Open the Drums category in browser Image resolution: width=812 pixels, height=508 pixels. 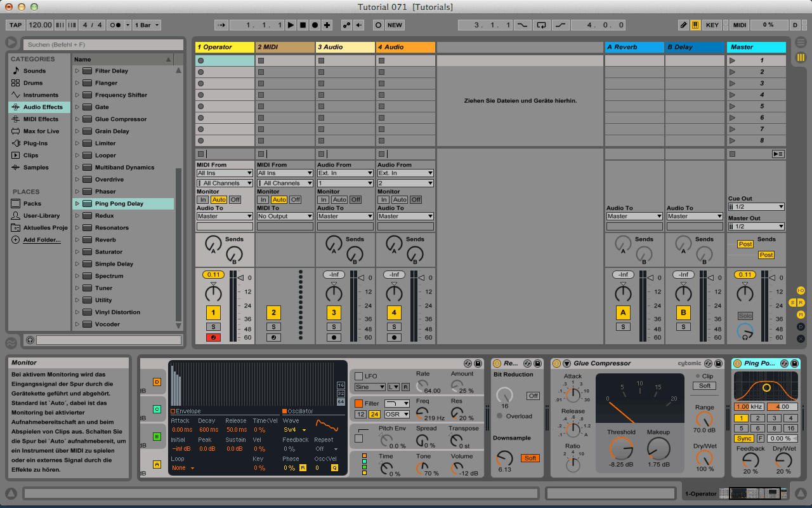pyautogui.click(x=33, y=83)
